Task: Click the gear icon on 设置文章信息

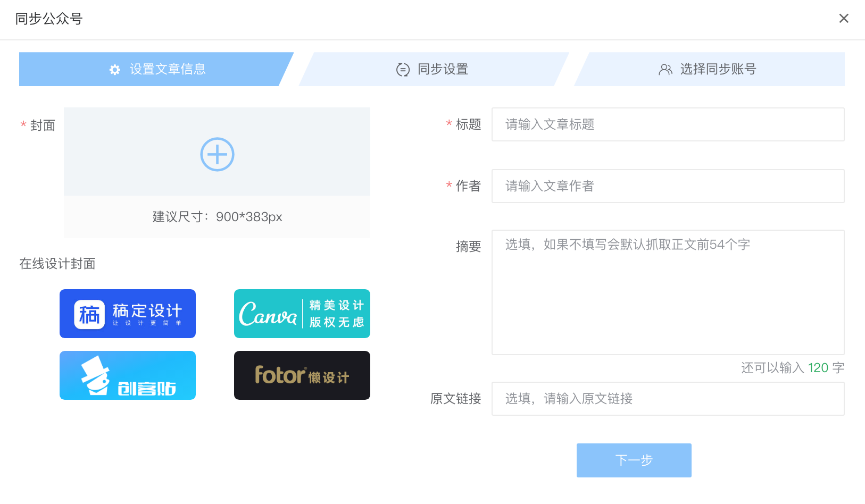Action: pyautogui.click(x=115, y=70)
